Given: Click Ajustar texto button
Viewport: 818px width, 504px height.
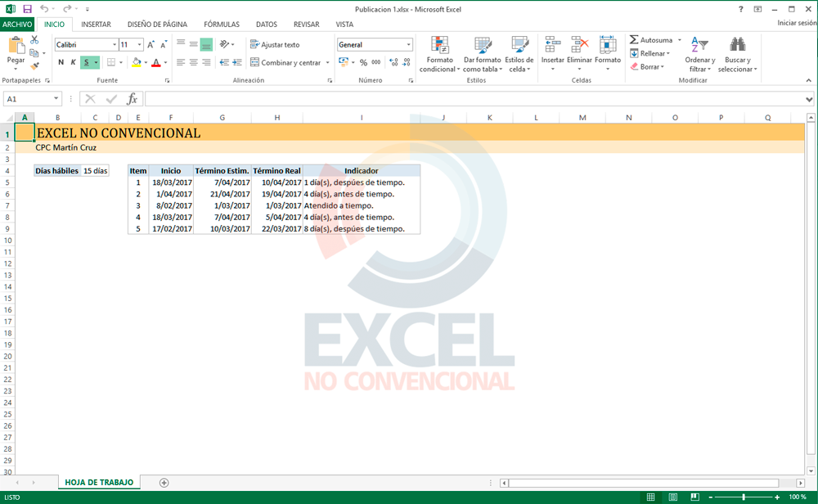Looking at the screenshot, I should (274, 45).
